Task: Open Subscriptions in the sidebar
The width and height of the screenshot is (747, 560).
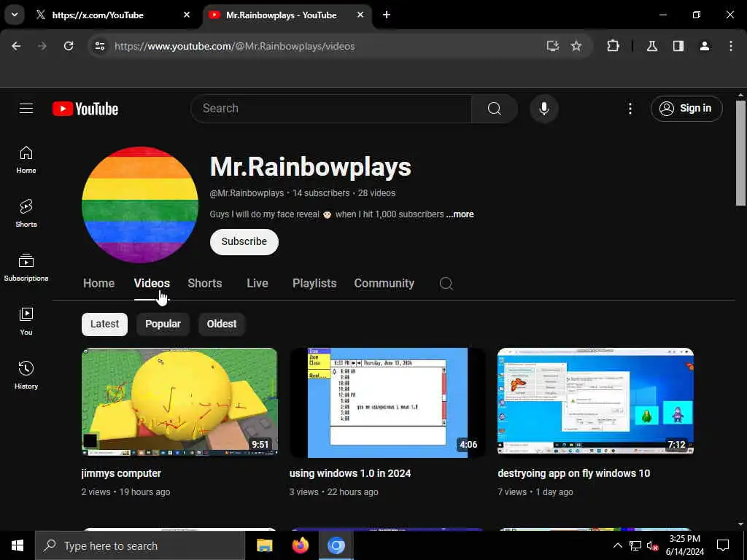Action: pos(26,268)
